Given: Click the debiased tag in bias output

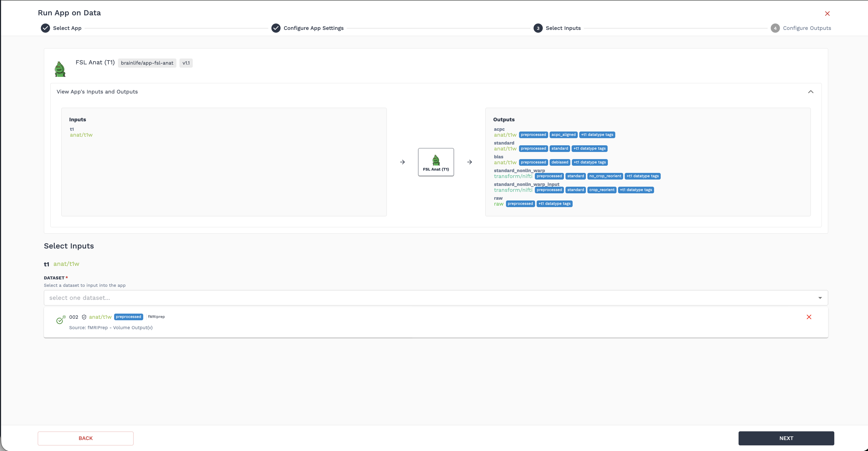Looking at the screenshot, I should 560,162.
